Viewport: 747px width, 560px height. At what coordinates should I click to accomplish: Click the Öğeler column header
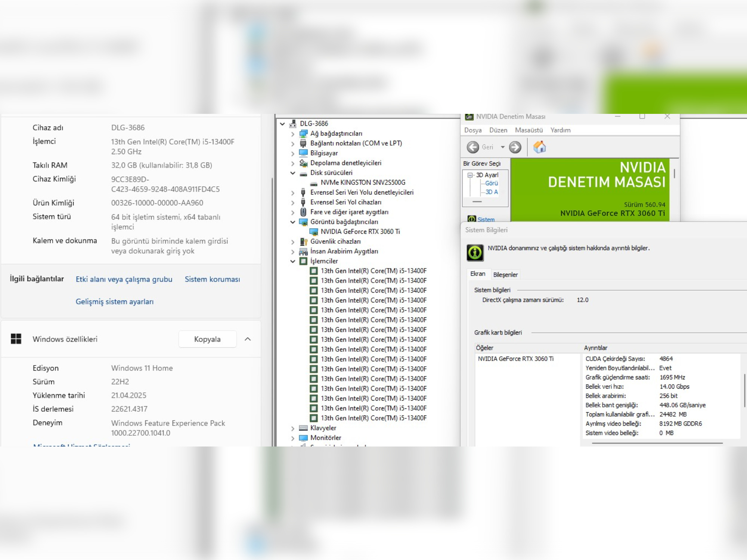(x=527, y=348)
